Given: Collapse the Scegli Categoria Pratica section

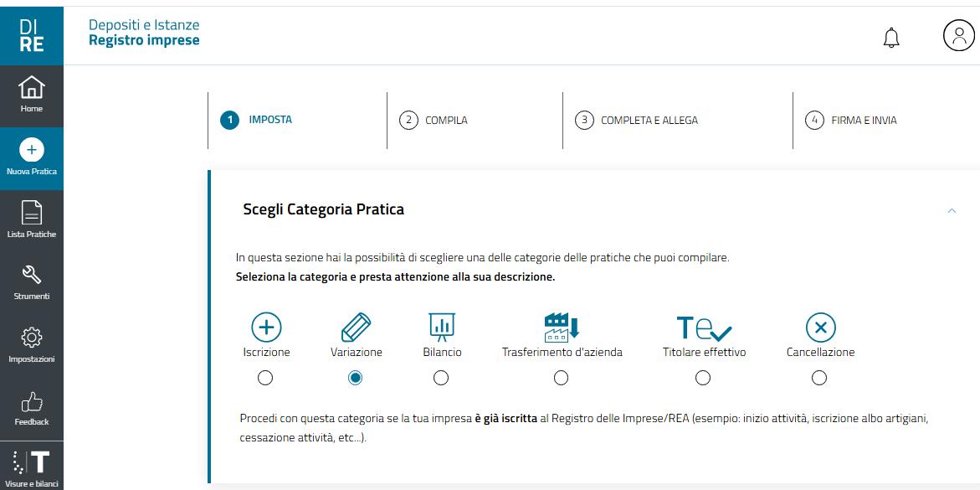Looking at the screenshot, I should pos(952,210).
